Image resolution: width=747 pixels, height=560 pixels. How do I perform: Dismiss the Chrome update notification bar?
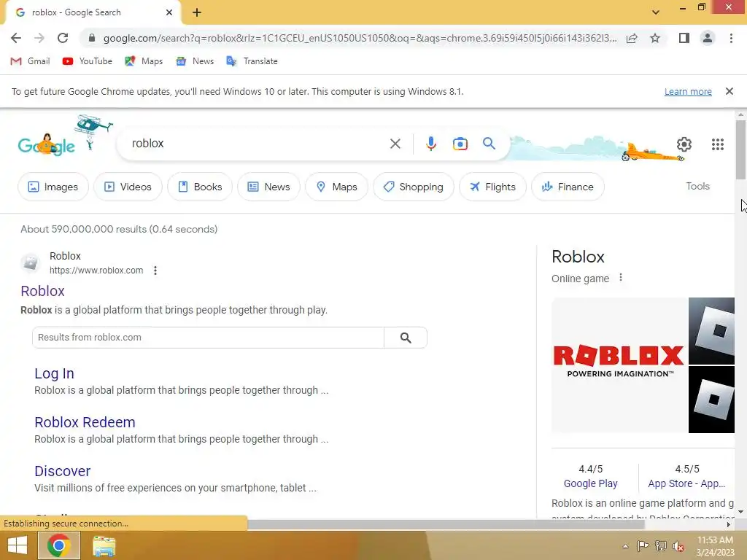tap(729, 91)
